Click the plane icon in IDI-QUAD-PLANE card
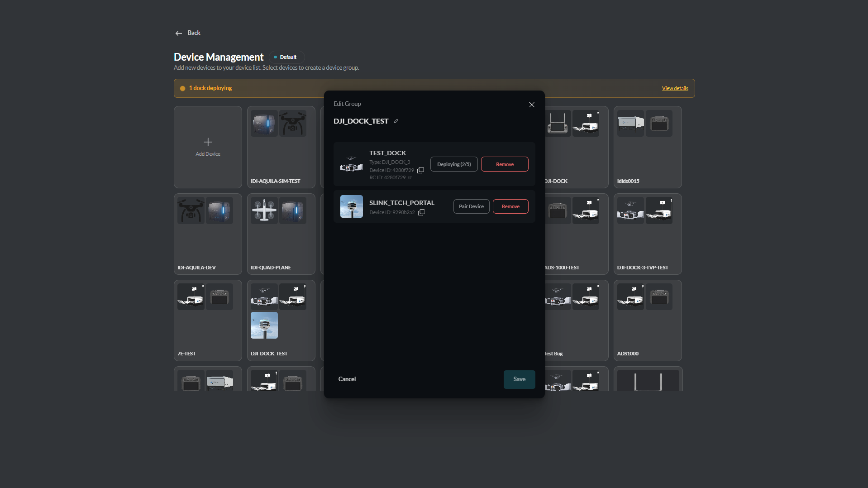Screen dimensions: 868x488 click(264, 211)
